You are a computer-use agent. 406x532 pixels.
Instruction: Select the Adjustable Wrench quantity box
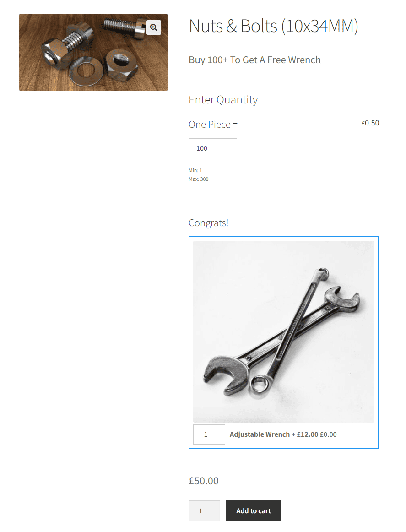pyautogui.click(x=209, y=434)
